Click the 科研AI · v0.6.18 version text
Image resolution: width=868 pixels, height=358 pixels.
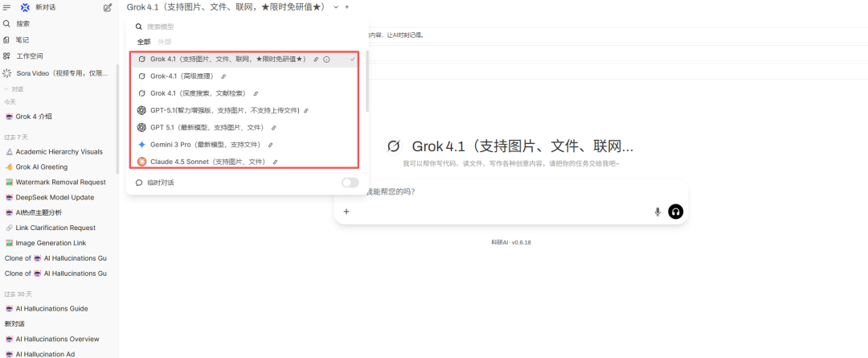[511, 242]
